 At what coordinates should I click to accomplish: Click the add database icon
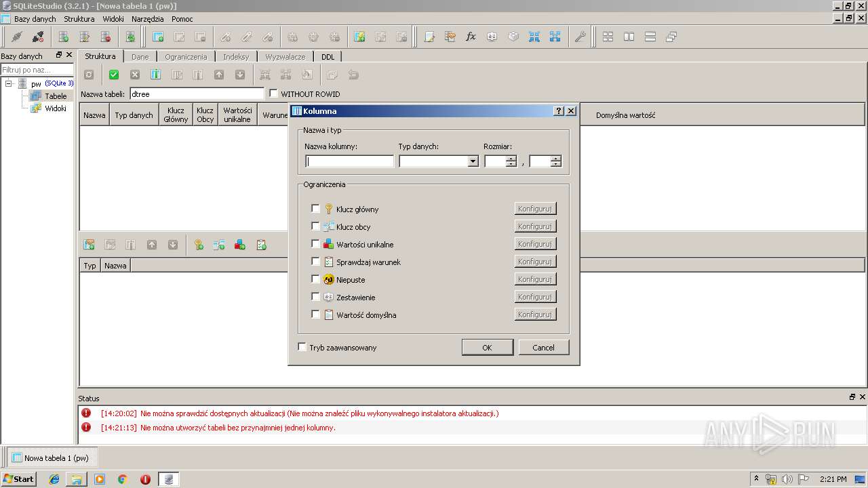[64, 37]
